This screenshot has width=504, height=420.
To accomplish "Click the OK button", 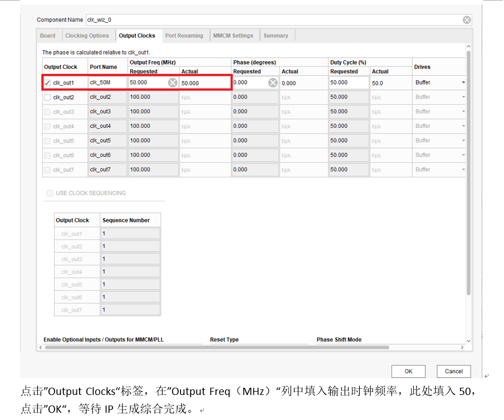I will tap(409, 371).
